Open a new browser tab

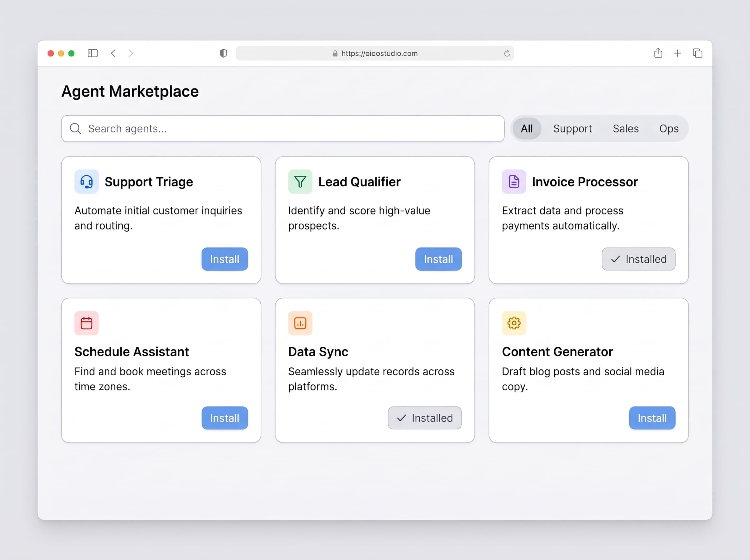[x=677, y=53]
